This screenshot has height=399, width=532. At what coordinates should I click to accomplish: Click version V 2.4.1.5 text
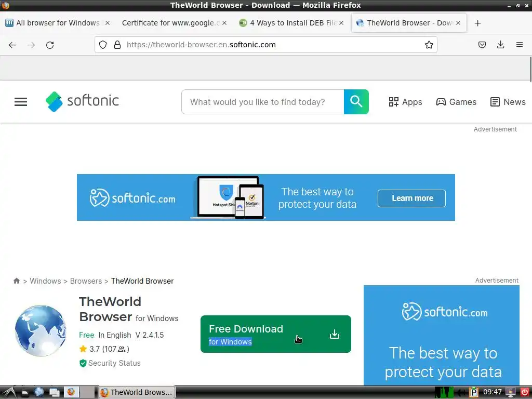(x=150, y=335)
